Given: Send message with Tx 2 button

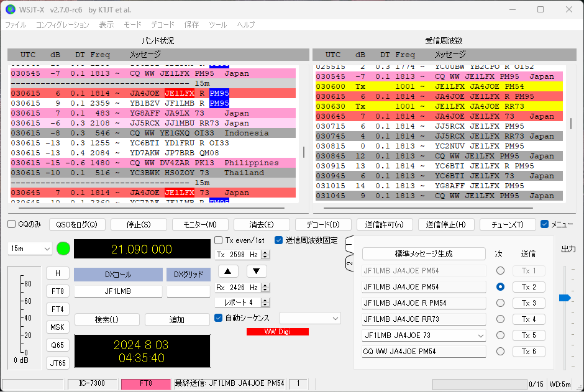Looking at the screenshot, I should pos(529,286).
